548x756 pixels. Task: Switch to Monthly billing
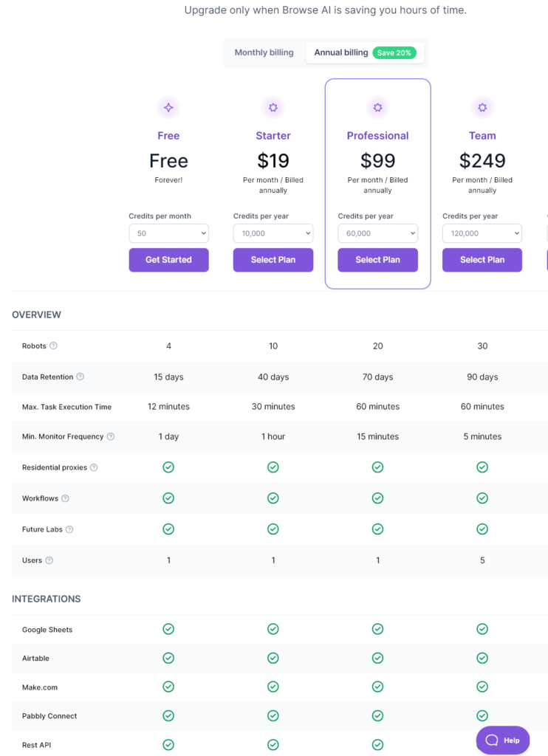[264, 52]
